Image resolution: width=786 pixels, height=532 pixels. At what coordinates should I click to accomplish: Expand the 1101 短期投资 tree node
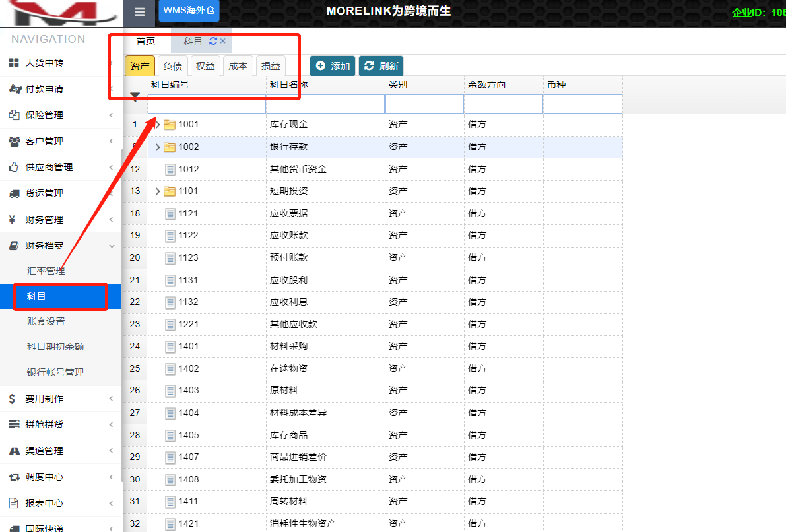click(x=157, y=191)
